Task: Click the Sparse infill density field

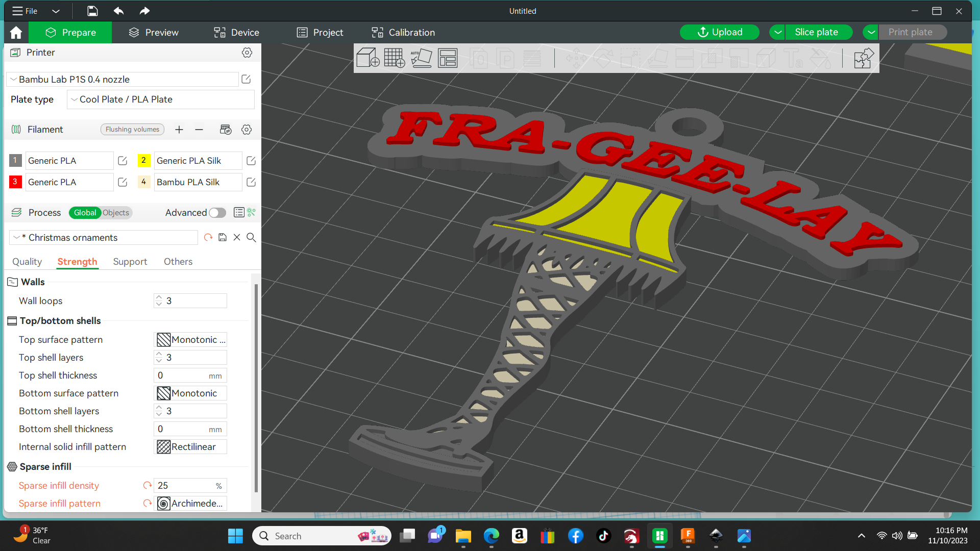Action: (190, 486)
